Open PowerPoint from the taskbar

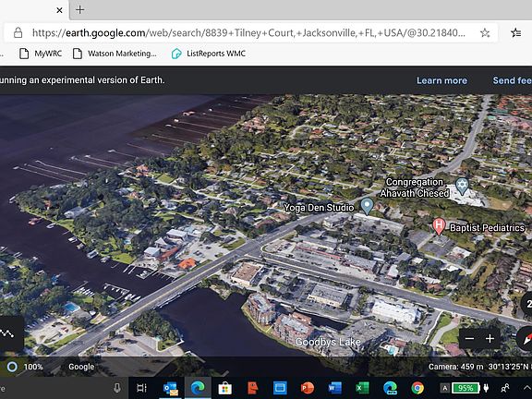(307, 388)
